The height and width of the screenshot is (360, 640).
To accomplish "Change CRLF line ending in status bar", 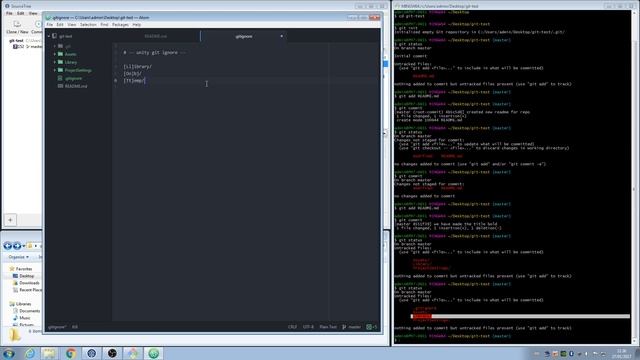I will click(292, 327).
